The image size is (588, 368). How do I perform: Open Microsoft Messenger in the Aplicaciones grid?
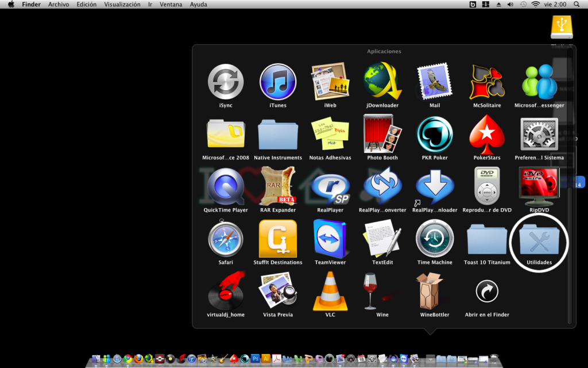539,82
